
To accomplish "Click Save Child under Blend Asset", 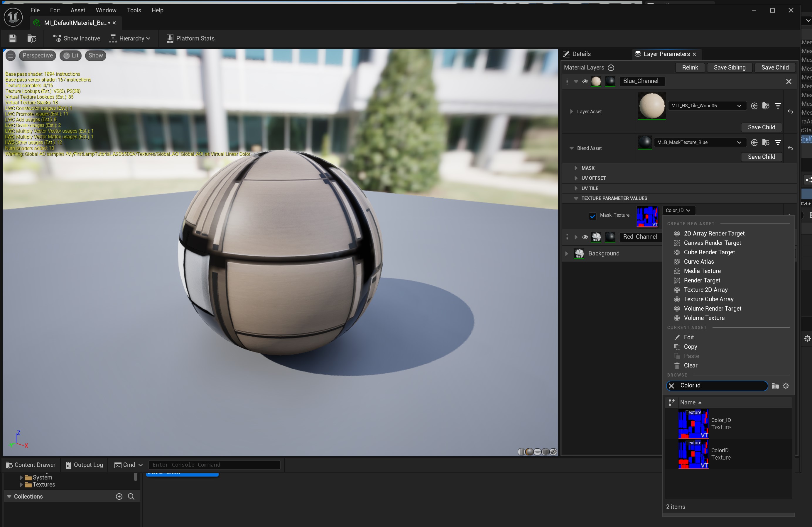I will click(762, 157).
